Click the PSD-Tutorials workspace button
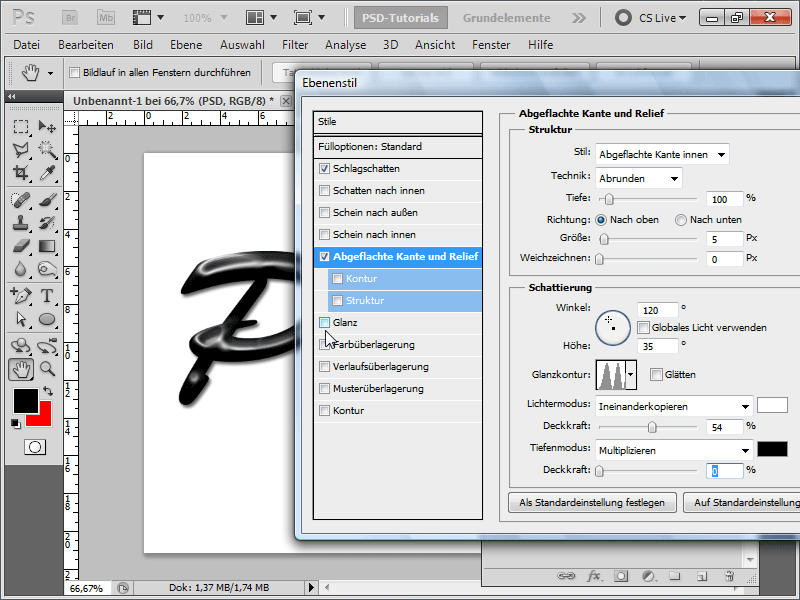This screenshot has width=800, height=600. coord(401,18)
